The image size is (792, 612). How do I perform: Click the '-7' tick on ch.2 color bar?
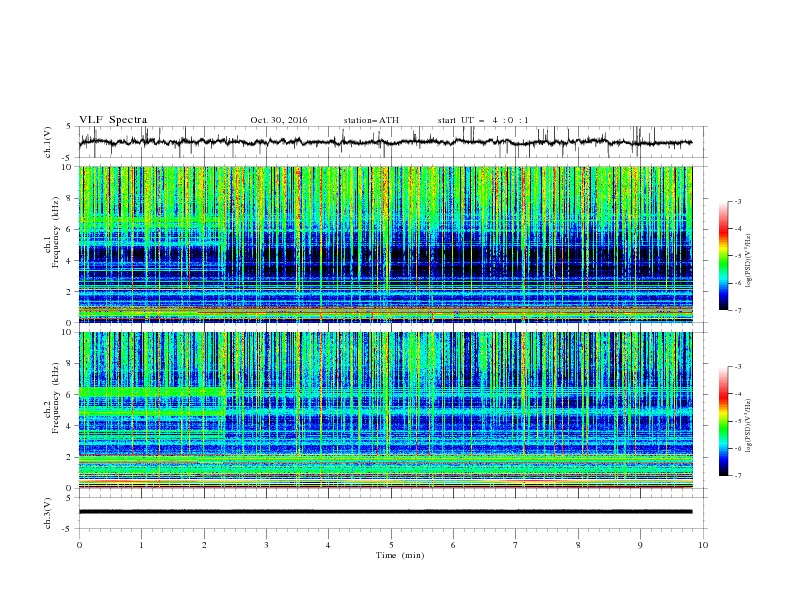[x=738, y=476]
